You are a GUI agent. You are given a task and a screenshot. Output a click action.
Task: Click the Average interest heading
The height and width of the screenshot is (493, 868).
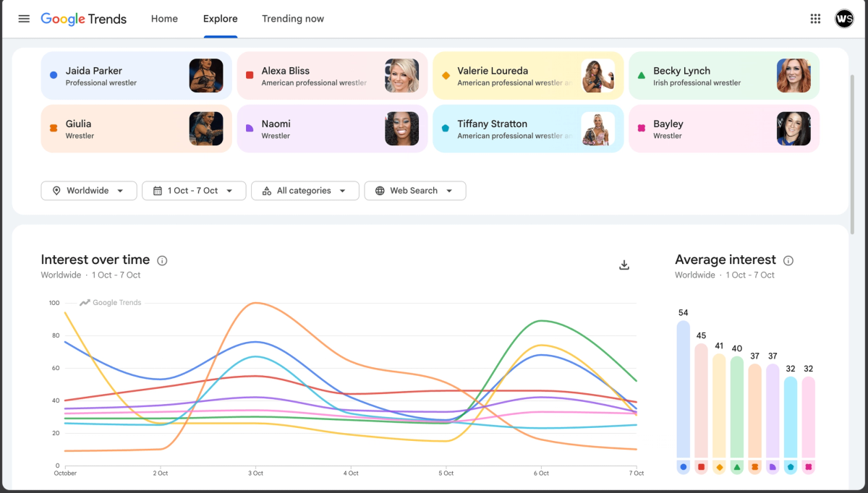pyautogui.click(x=726, y=260)
